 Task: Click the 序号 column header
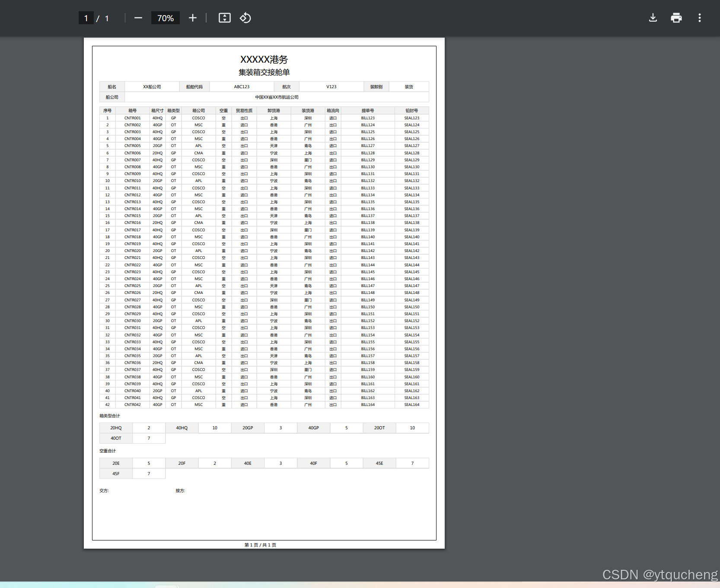point(108,111)
